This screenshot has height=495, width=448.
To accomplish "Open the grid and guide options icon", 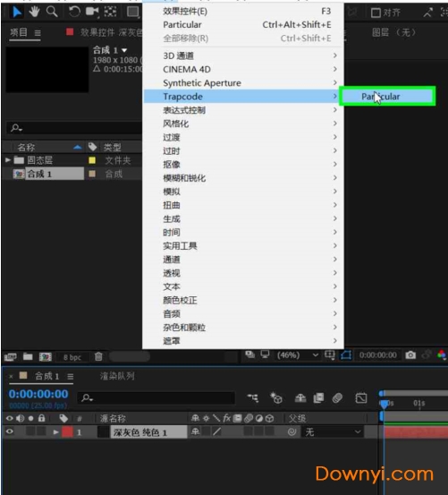I will point(330,355).
